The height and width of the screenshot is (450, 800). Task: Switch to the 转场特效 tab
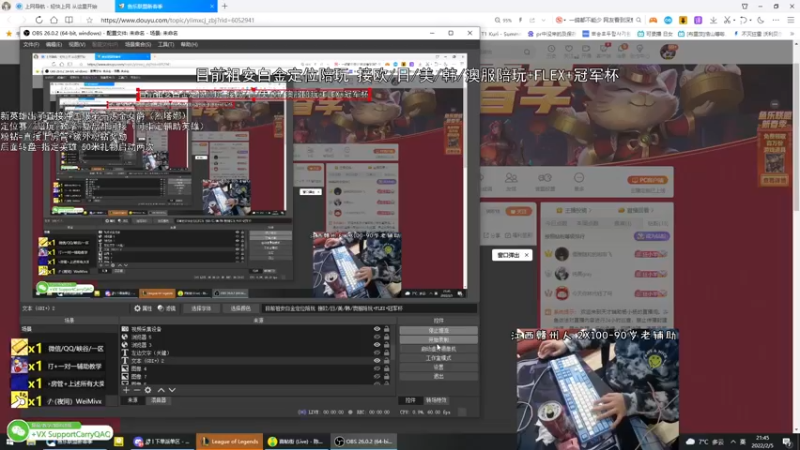click(436, 401)
